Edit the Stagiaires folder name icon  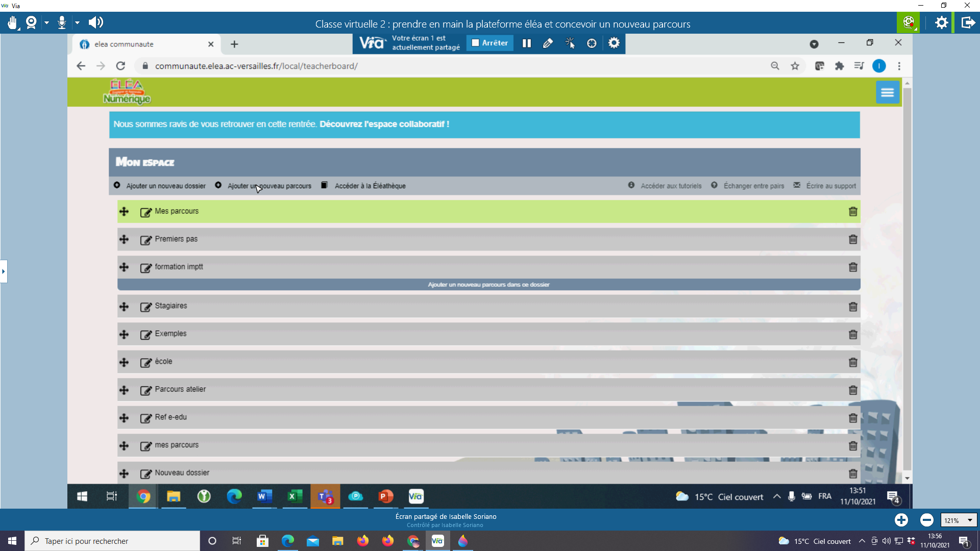146,307
